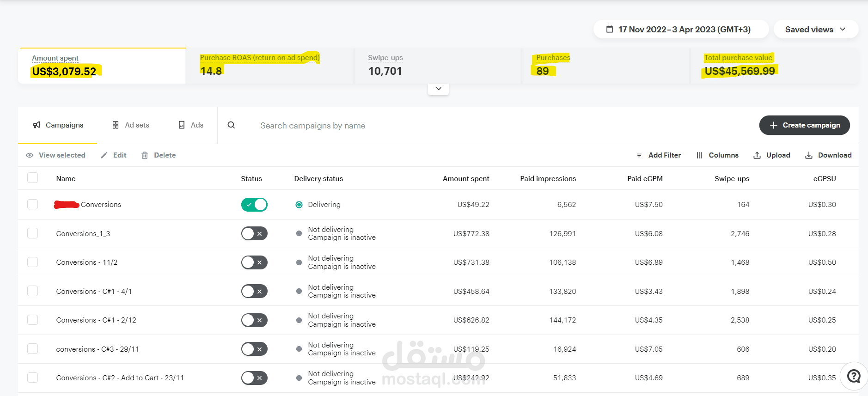Open the Saved views dropdown

click(x=815, y=30)
